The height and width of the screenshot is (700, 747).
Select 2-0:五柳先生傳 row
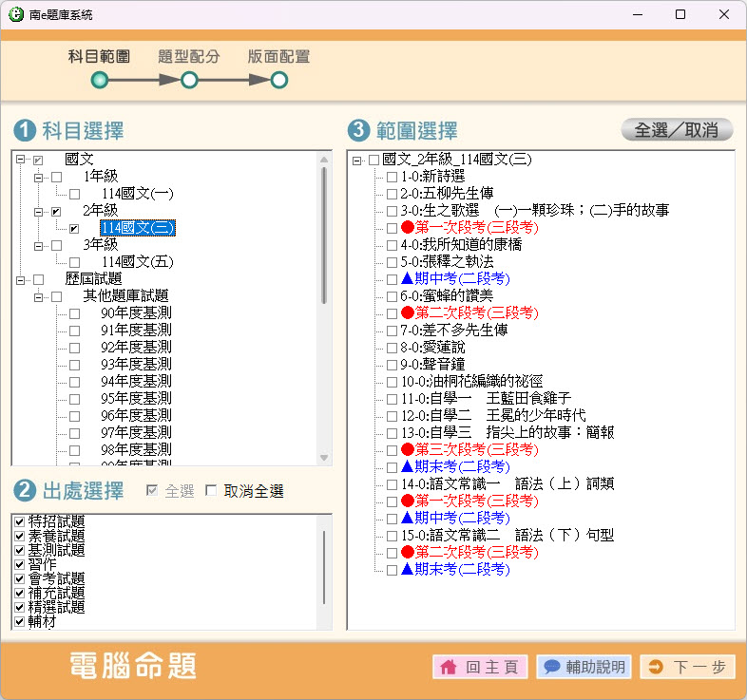447,194
